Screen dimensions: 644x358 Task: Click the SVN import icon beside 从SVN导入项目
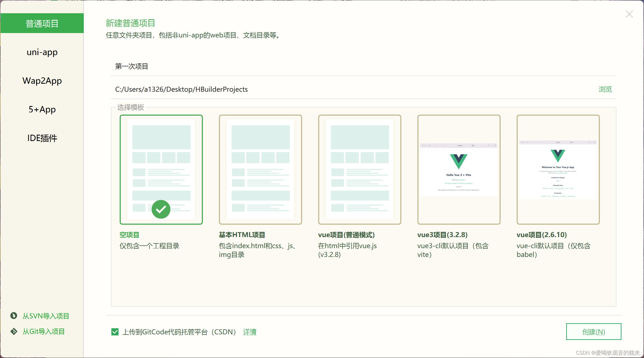click(x=14, y=316)
